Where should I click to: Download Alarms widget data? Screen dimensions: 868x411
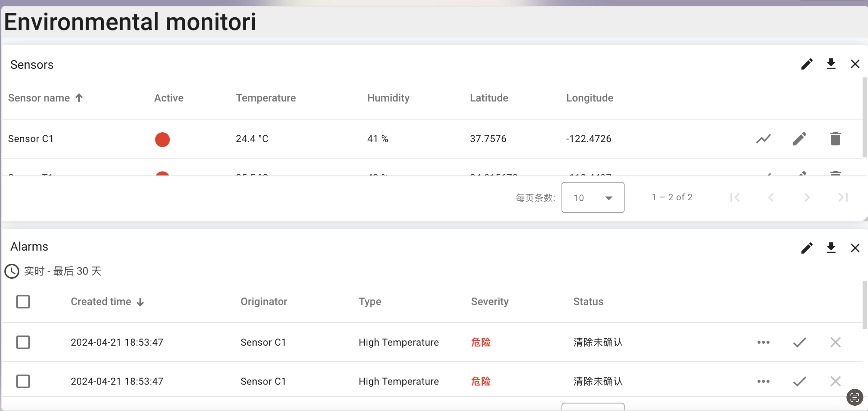tap(830, 248)
